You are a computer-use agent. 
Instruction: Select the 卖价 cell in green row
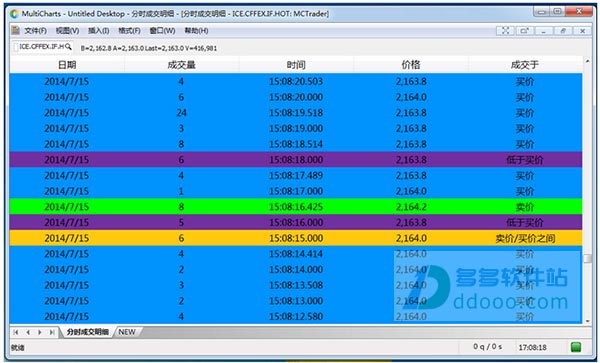click(525, 207)
